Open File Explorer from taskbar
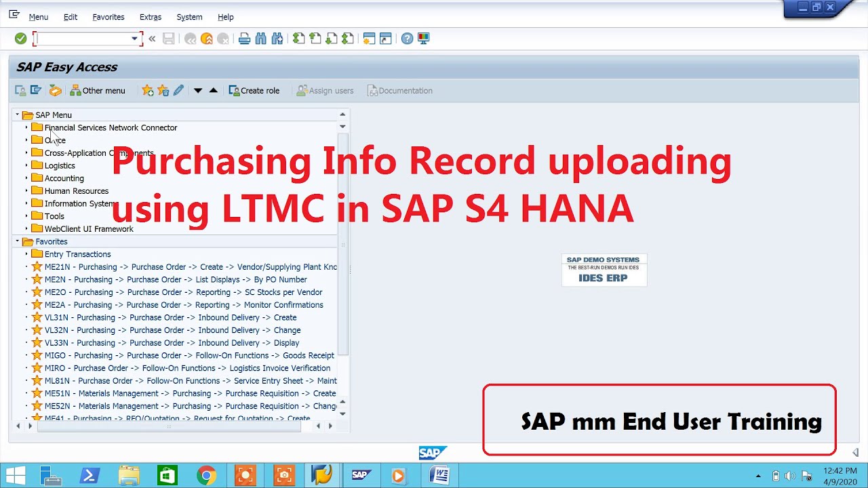The width and height of the screenshot is (868, 488). [129, 476]
